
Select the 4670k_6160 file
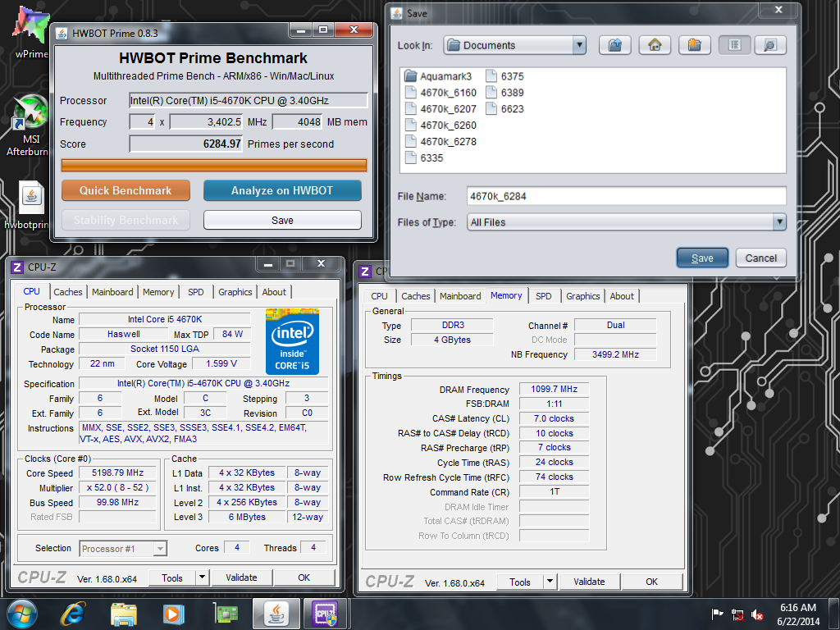click(441, 93)
